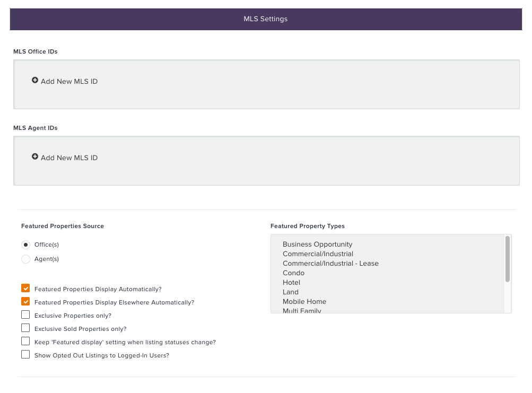532x393 pixels.
Task: Select Multi Family property type
Action: point(302,310)
